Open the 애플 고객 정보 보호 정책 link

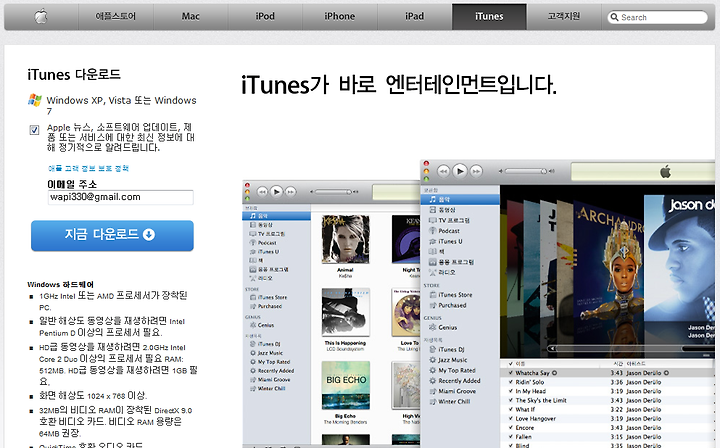(88, 168)
